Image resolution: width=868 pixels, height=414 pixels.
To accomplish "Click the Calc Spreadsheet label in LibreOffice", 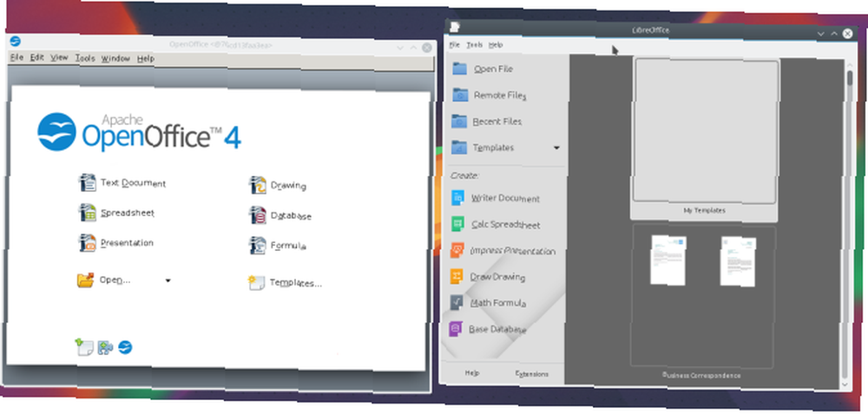I will [x=505, y=225].
